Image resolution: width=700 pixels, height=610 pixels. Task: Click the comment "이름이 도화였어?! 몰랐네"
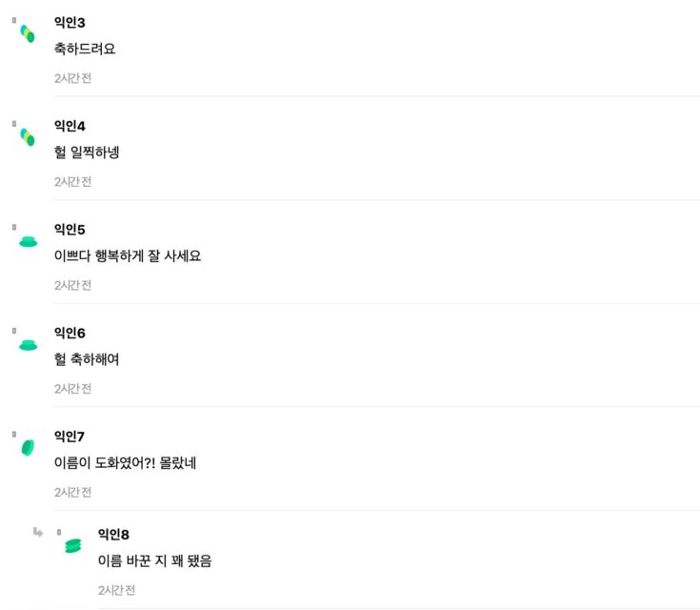(x=126, y=463)
